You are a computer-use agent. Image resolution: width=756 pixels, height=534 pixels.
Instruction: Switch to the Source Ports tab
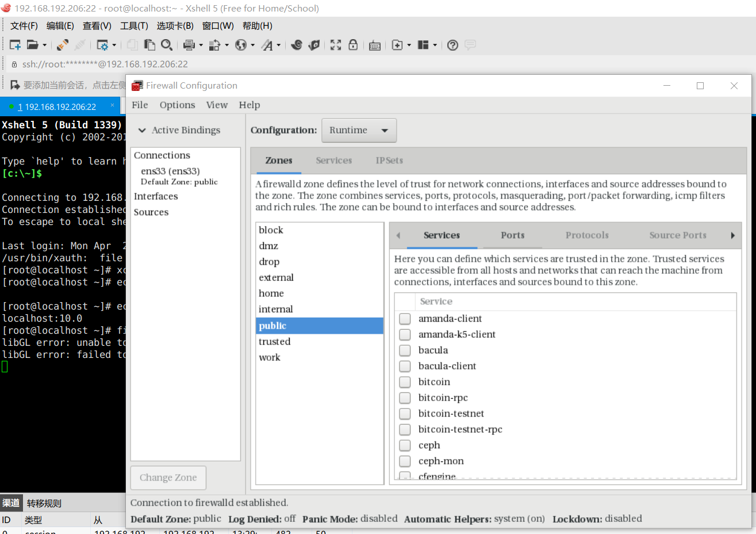678,235
